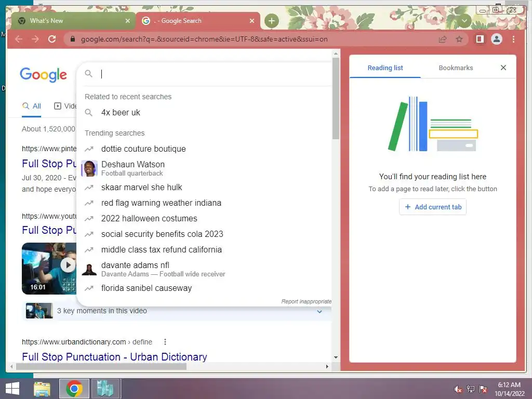
Task: Click the 'Report inappropriate' link
Action: 306,301
